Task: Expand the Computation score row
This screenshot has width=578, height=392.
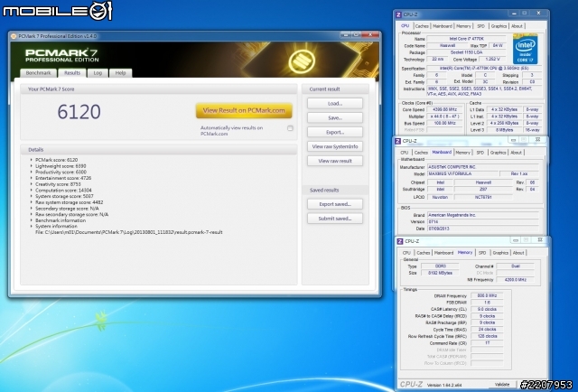Action: [x=32, y=191]
